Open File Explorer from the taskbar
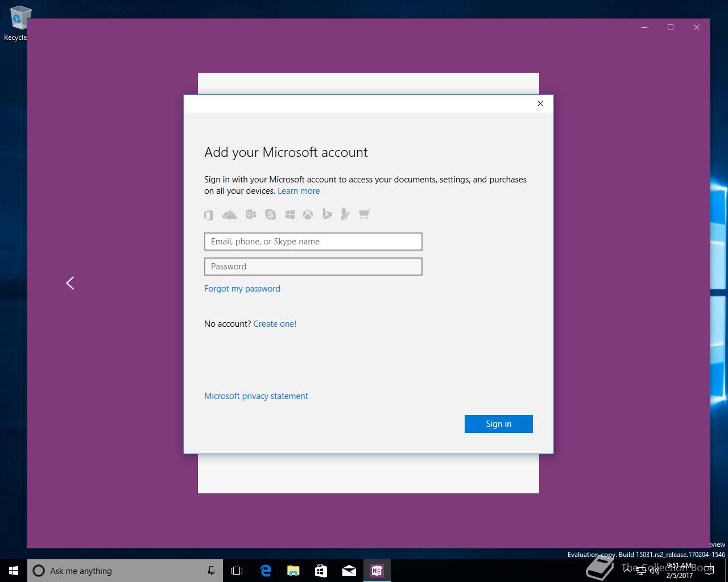 (293, 571)
